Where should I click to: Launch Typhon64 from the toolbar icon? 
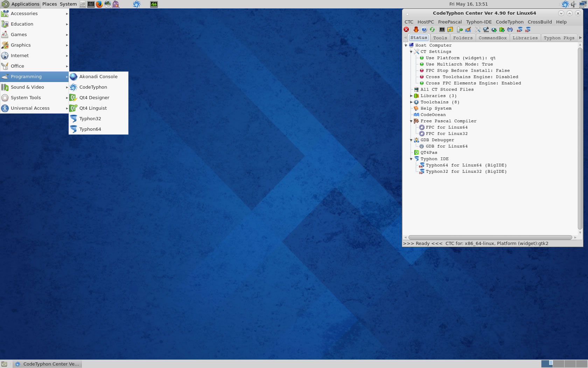coord(520,30)
